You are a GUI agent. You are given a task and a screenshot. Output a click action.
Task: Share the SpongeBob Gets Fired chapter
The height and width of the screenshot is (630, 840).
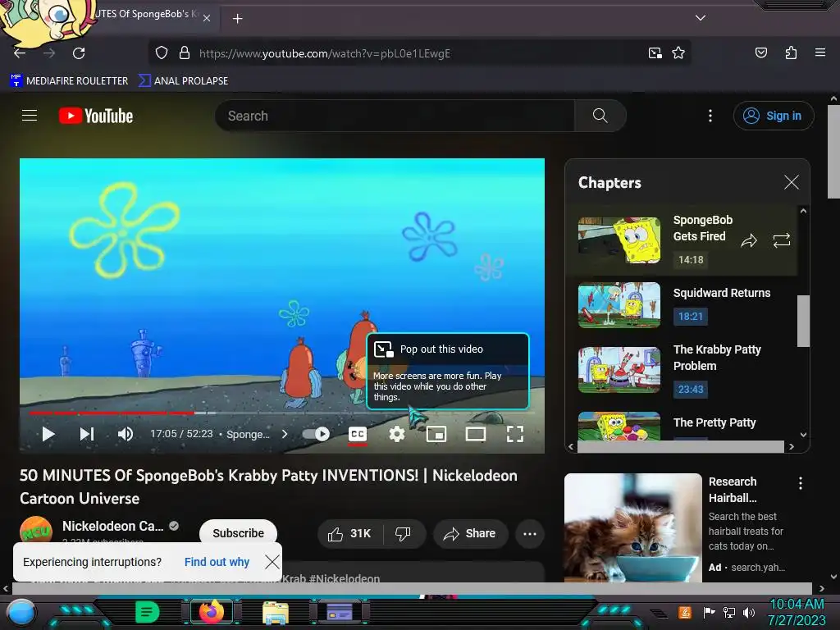click(x=748, y=240)
